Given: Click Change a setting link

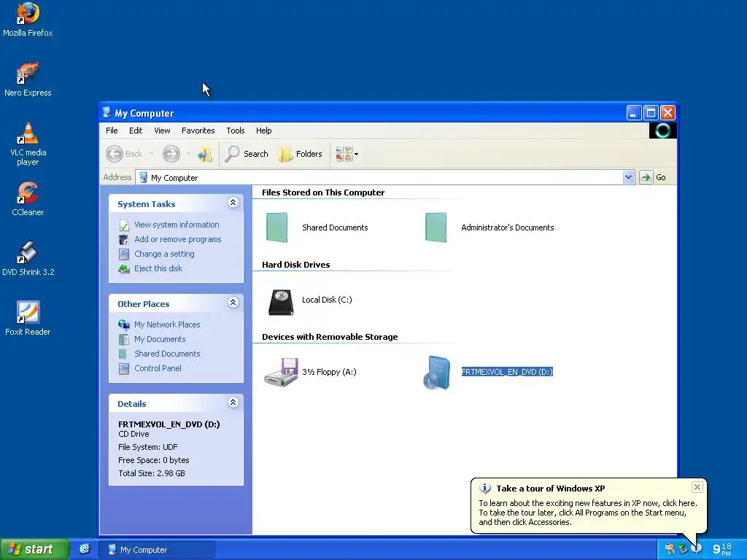Looking at the screenshot, I should pos(164,254).
